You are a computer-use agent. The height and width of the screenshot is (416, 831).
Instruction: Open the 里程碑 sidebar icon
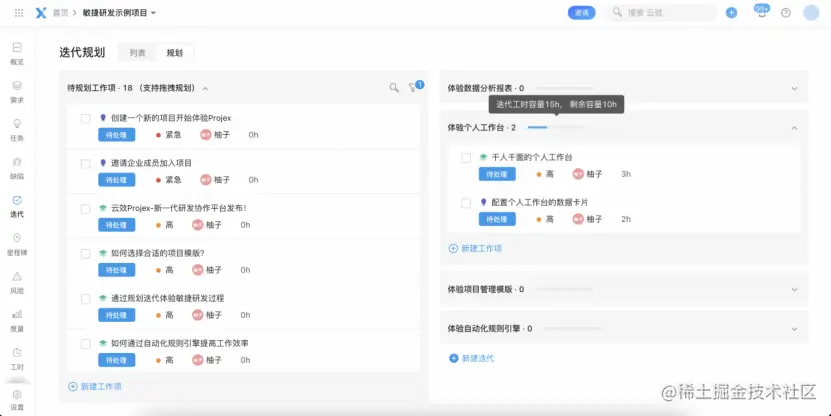[17, 238]
